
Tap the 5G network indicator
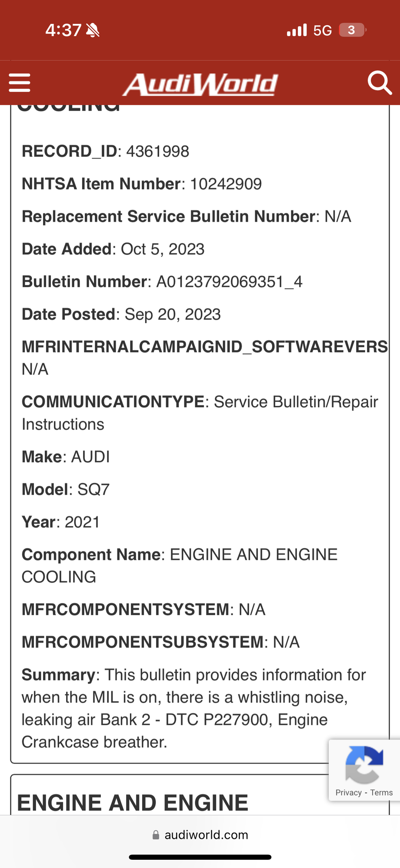323,30
